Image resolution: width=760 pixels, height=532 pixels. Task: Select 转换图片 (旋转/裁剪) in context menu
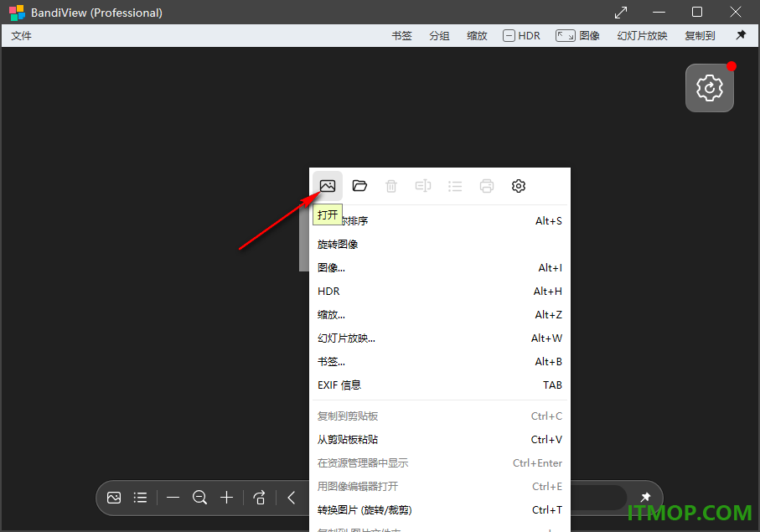click(440, 510)
